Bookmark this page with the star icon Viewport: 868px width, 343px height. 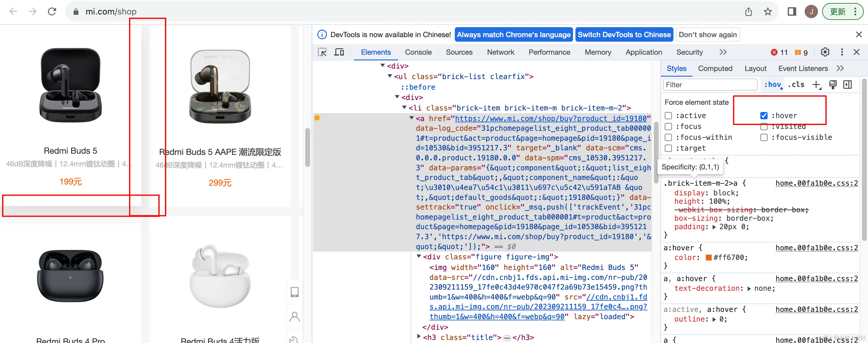pos(768,12)
